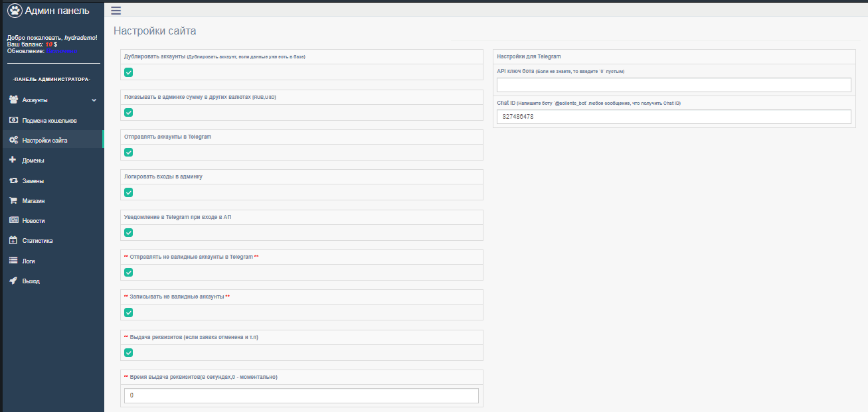Viewport: 868px width, 412px height.
Task: Expand the Аккаунты submenu chevron
Action: click(x=94, y=100)
